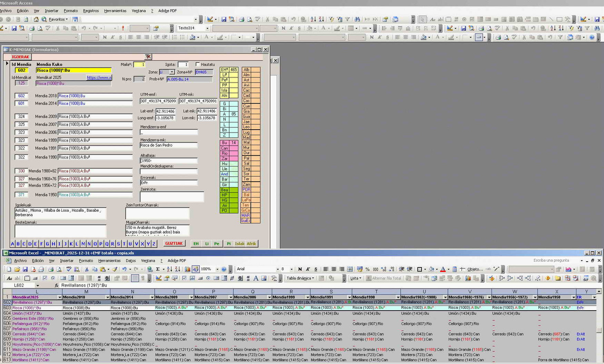Click the Access web Search icon

pos(44,19)
